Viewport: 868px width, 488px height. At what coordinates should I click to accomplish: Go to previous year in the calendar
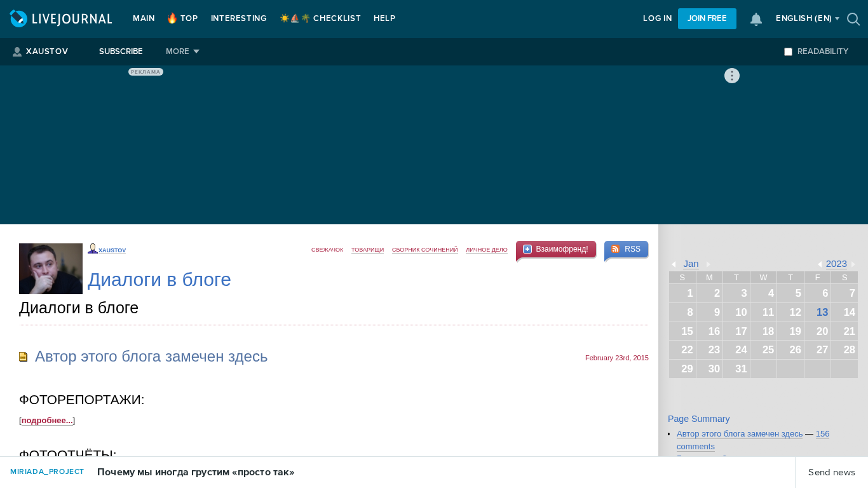point(820,264)
